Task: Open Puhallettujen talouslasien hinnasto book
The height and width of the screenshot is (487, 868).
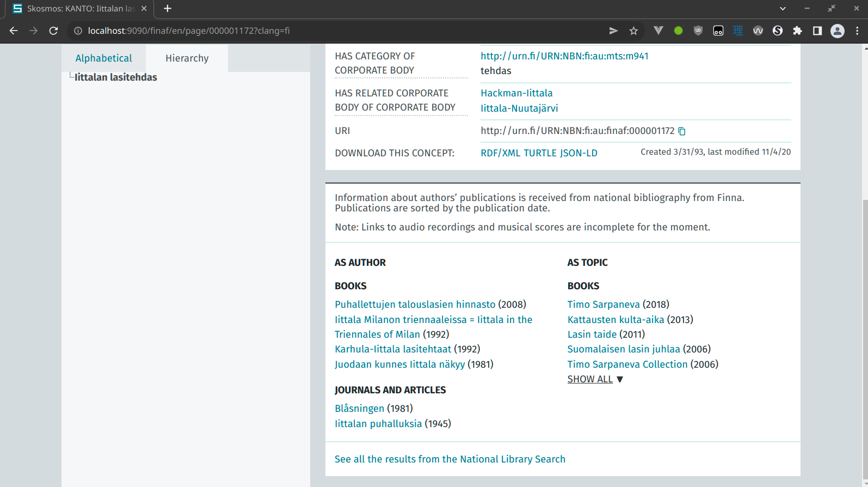Action: 415,305
